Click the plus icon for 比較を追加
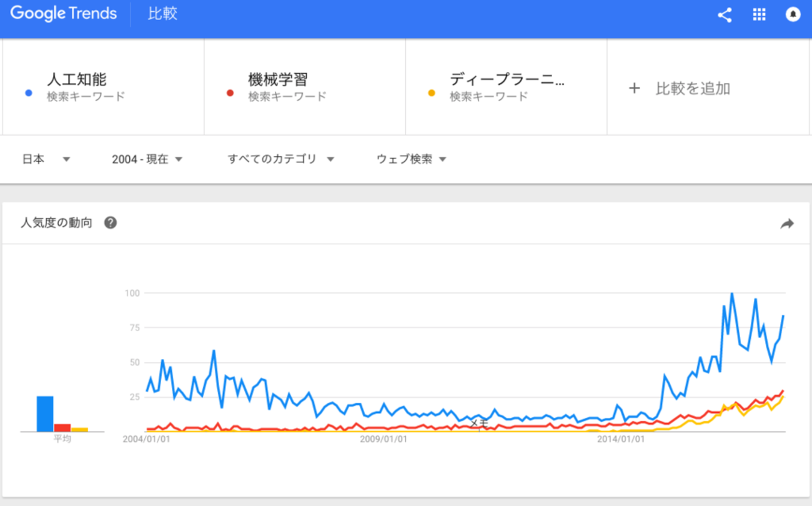The height and width of the screenshot is (506, 812). tap(634, 88)
